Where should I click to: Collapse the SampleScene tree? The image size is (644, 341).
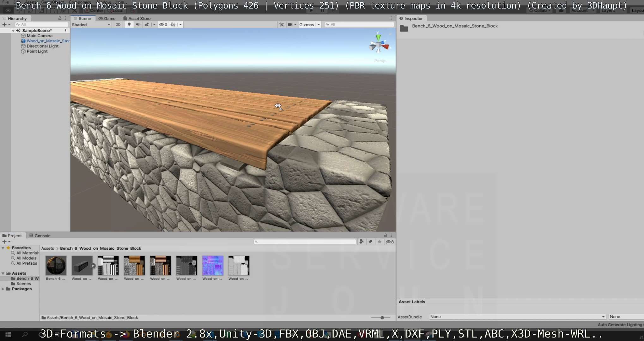13,31
